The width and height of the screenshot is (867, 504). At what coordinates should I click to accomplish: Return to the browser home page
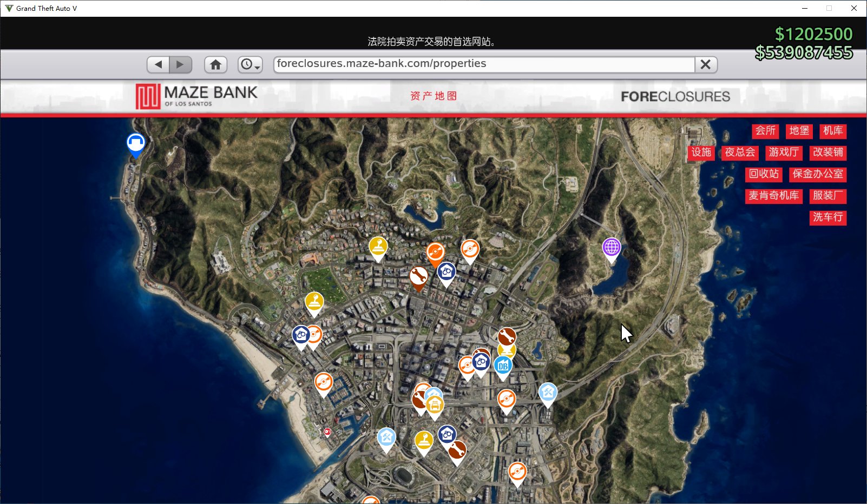pos(215,64)
